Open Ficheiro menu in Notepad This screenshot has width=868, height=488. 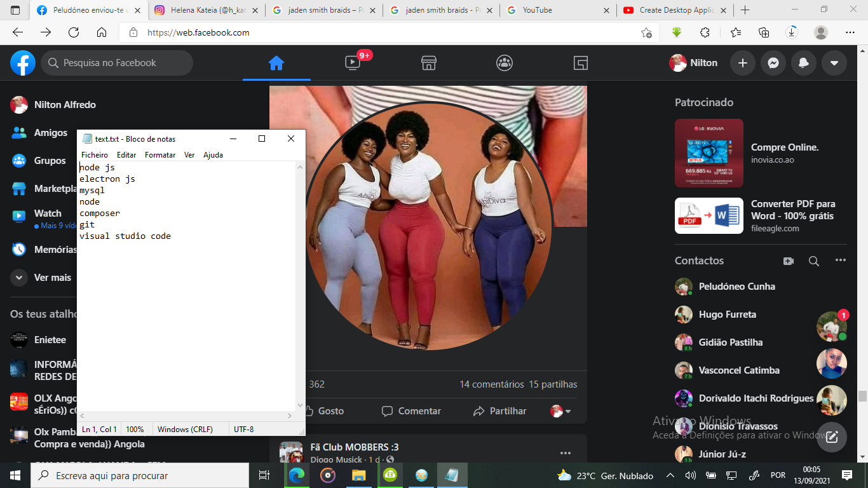[95, 155]
